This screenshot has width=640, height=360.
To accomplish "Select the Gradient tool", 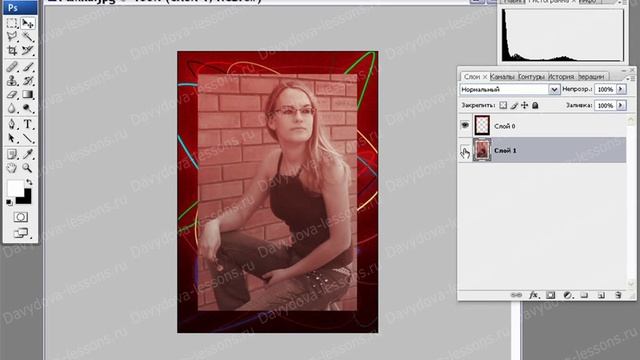I will coord(28,94).
